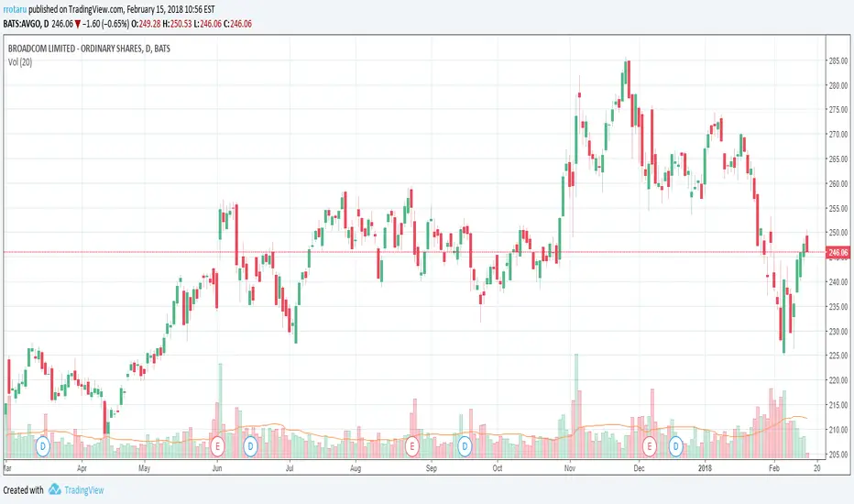Click the 'TradingView.com' text in the header
Image resolution: width=854 pixels, height=504 pixels.
click(x=96, y=9)
